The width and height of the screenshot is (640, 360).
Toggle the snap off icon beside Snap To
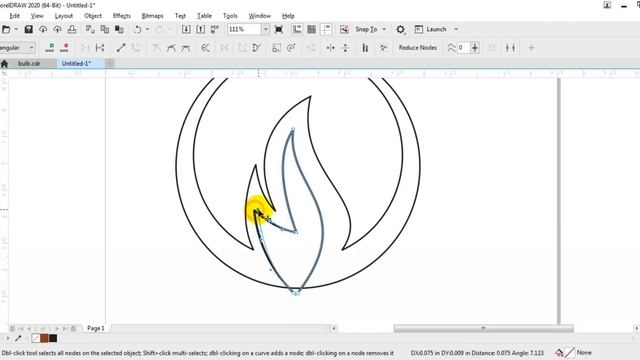[344, 29]
